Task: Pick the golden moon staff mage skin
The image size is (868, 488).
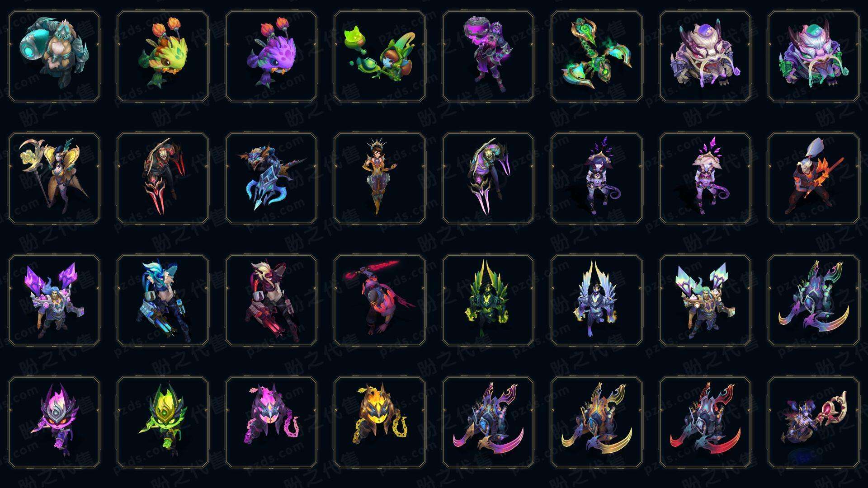Action: tap(54, 178)
